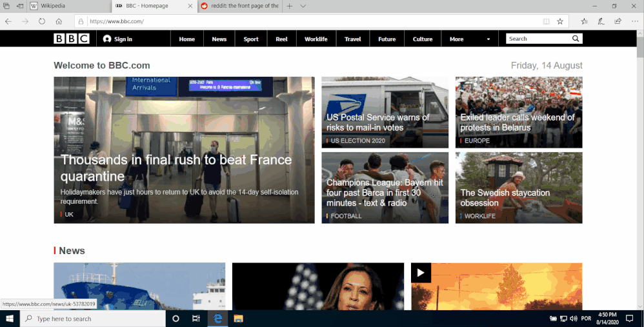Open US Postal Service story

(x=378, y=123)
